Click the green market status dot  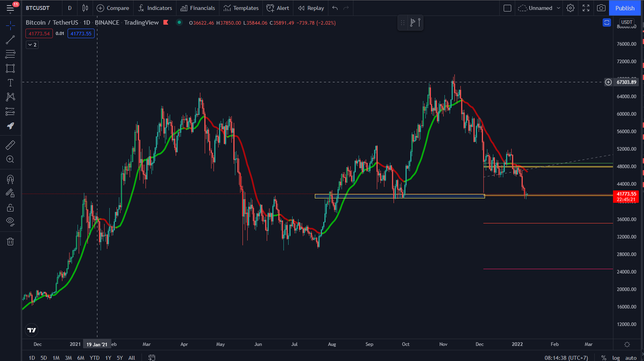point(179,23)
